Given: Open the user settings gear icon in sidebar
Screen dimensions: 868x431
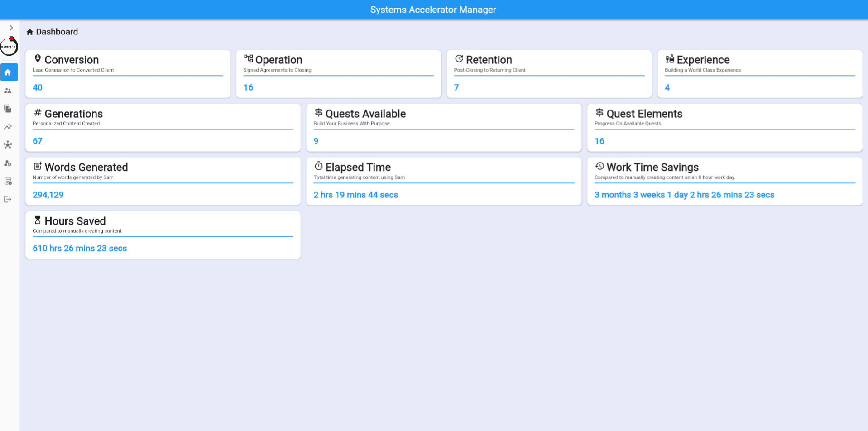Looking at the screenshot, I should point(8,163).
